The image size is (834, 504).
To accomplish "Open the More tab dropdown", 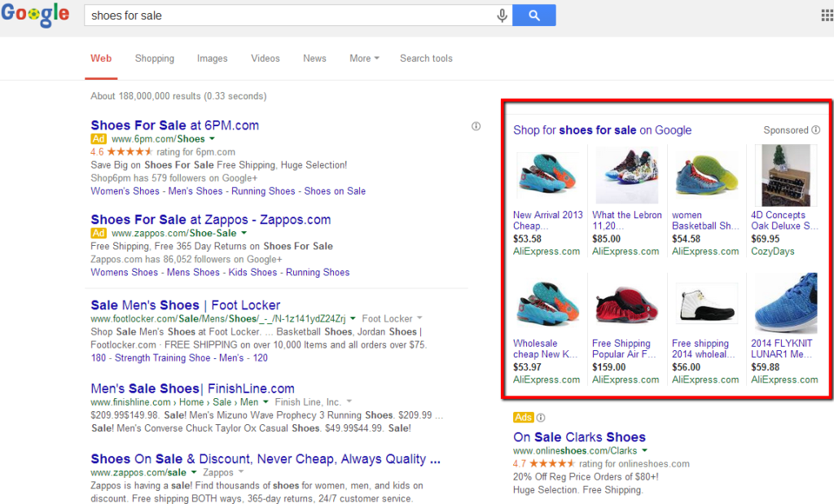I will pos(363,58).
